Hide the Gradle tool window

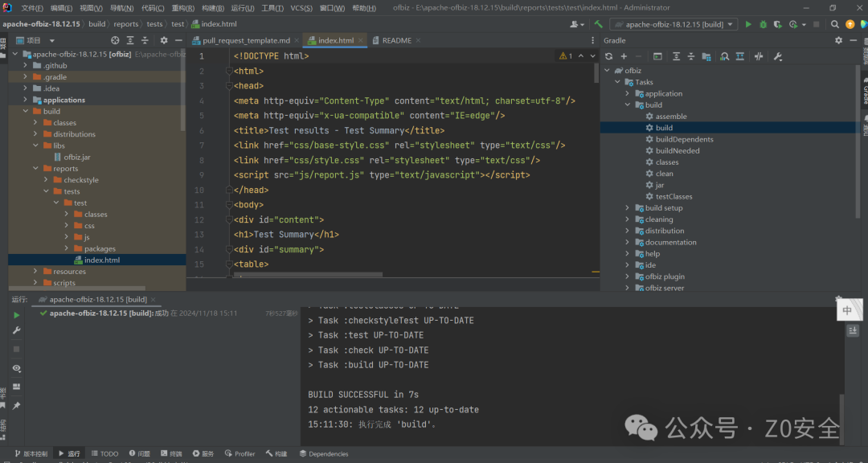[853, 40]
